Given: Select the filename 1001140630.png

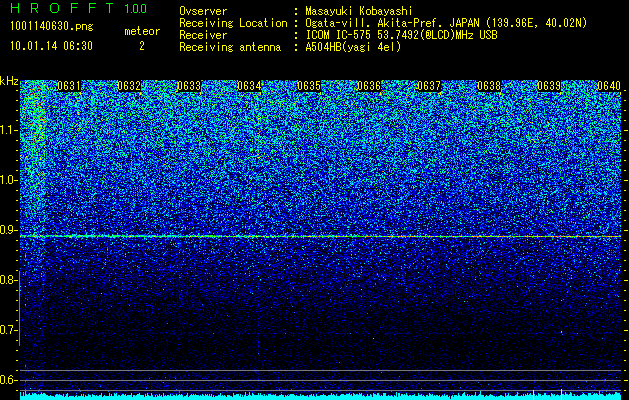Looking at the screenshot, I should click(52, 27).
